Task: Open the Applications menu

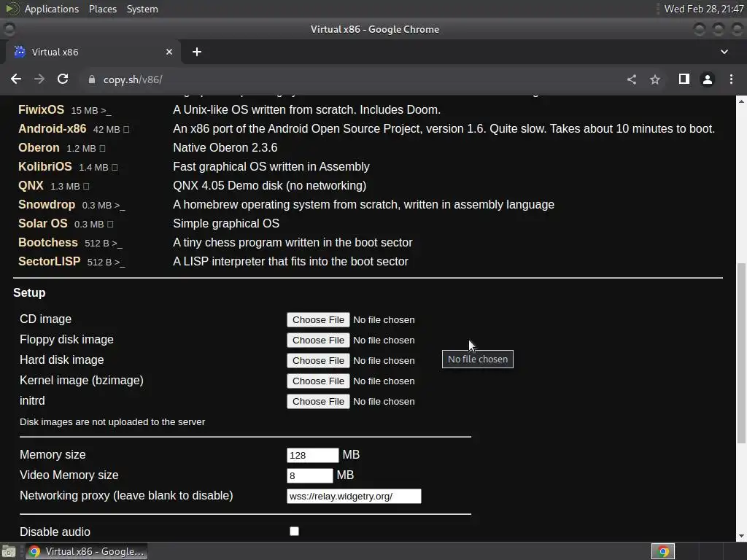Action: 52,9
